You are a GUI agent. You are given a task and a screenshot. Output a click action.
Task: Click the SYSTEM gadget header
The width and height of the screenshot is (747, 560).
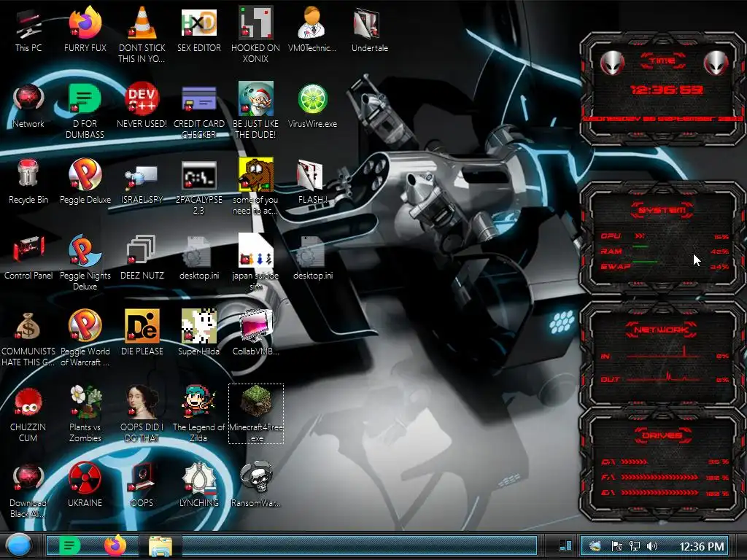pyautogui.click(x=662, y=210)
